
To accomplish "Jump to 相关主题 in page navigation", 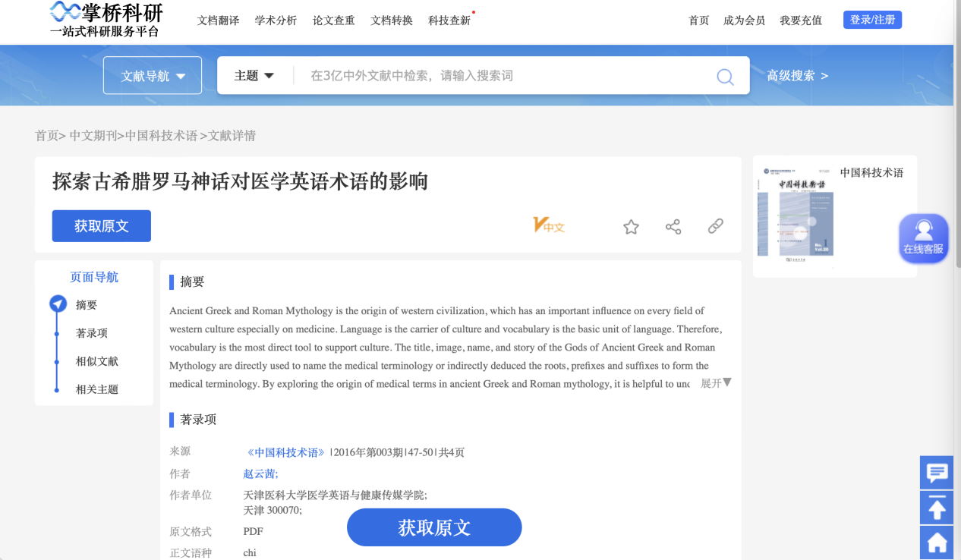I will click(x=97, y=389).
